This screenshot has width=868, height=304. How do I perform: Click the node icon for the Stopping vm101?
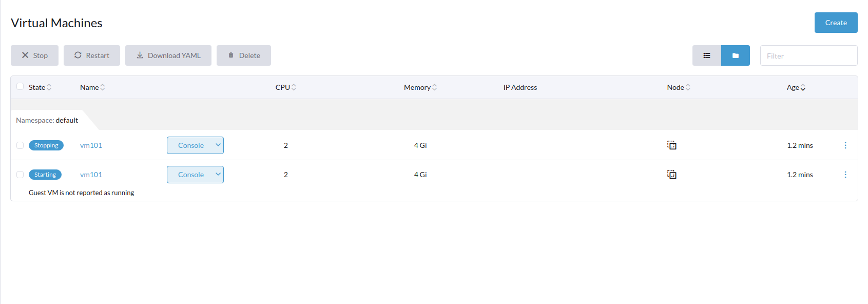pyautogui.click(x=671, y=145)
